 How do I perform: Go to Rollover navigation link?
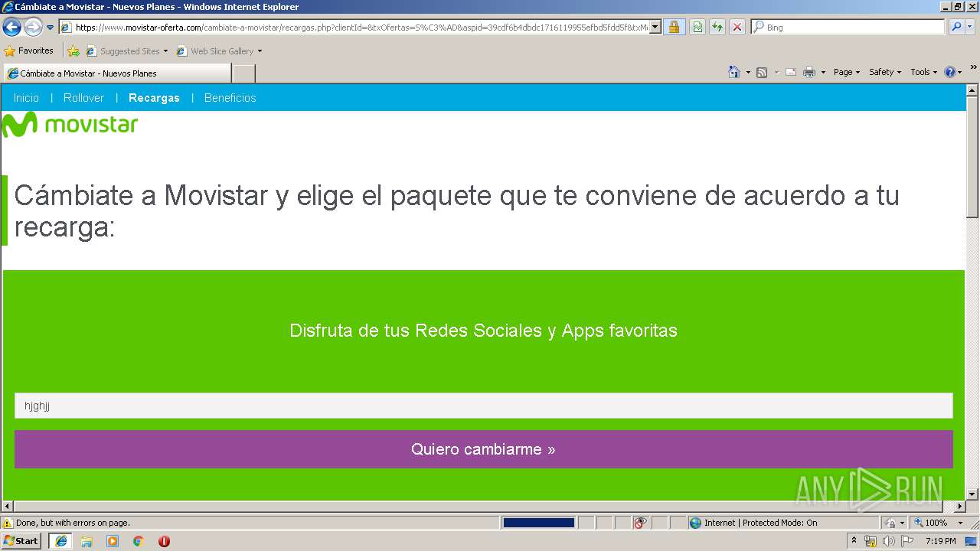pyautogui.click(x=83, y=98)
